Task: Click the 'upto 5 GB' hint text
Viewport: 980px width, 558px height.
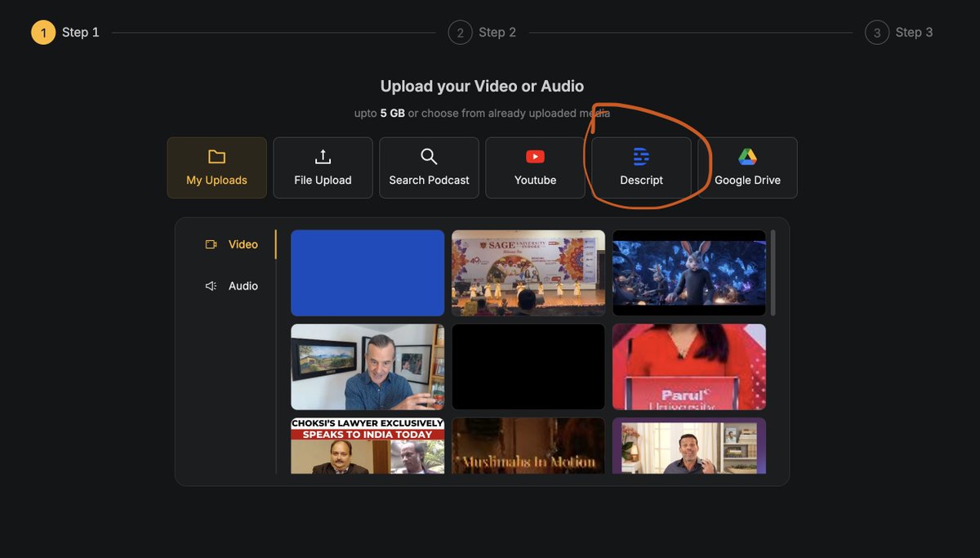Action: pos(482,113)
